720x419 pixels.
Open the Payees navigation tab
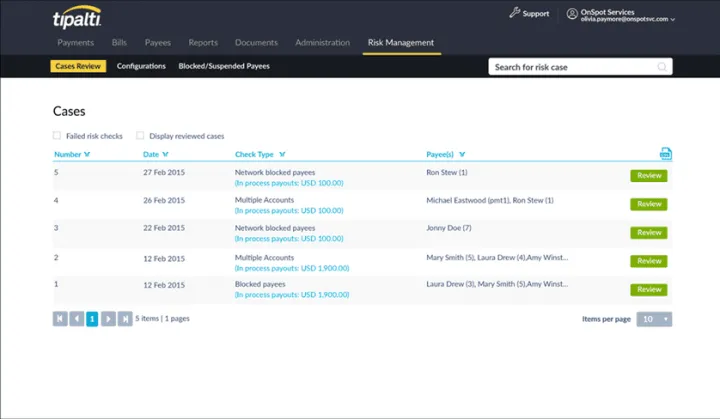tap(157, 43)
